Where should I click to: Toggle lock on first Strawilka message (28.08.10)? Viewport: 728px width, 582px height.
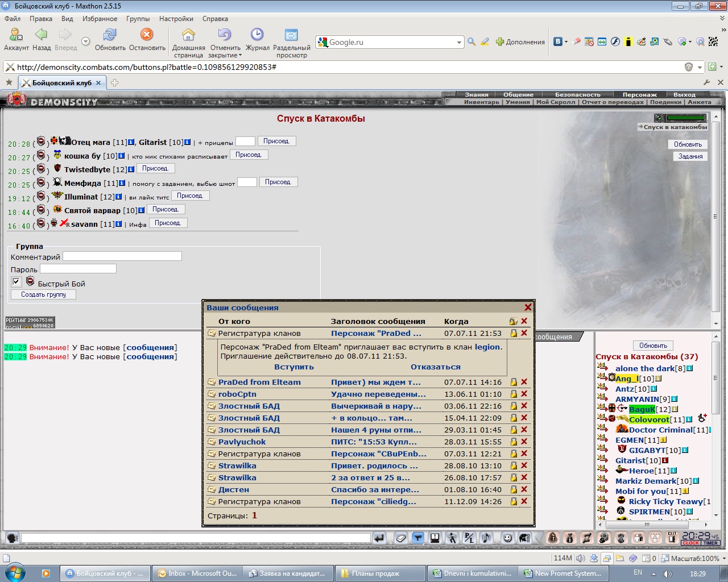pyautogui.click(x=514, y=465)
